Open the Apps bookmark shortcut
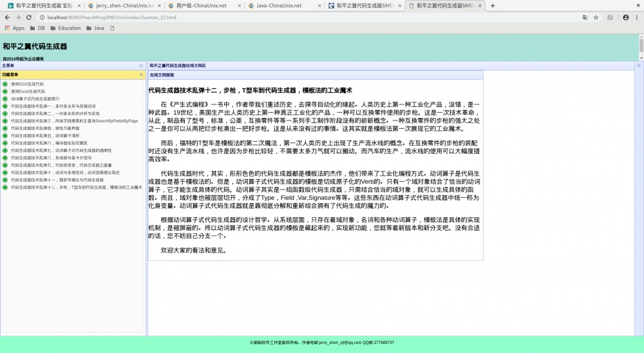The width and height of the screenshot is (644, 353). (14, 28)
